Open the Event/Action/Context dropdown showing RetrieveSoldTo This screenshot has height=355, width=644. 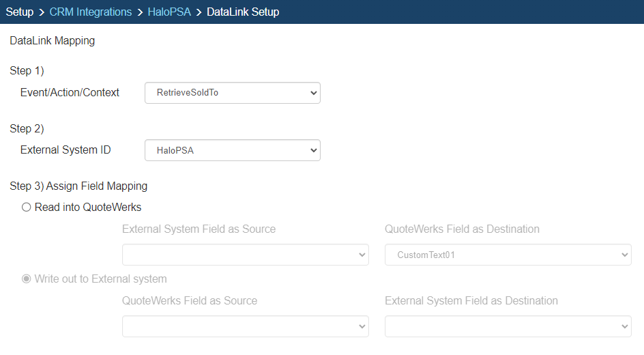coord(232,93)
